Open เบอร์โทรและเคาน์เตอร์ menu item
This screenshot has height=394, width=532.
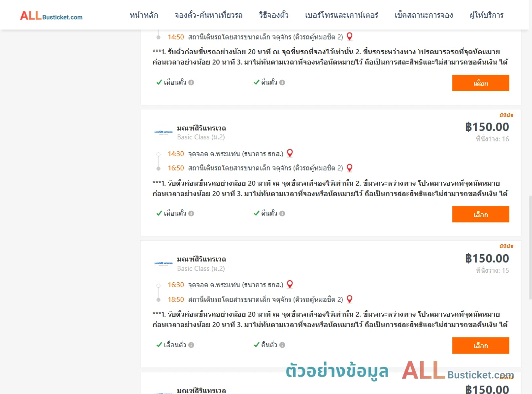point(341,15)
